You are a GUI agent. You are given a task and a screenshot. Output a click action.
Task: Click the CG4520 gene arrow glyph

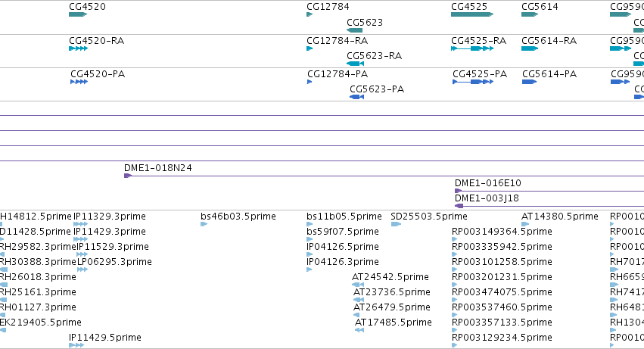[78, 14]
